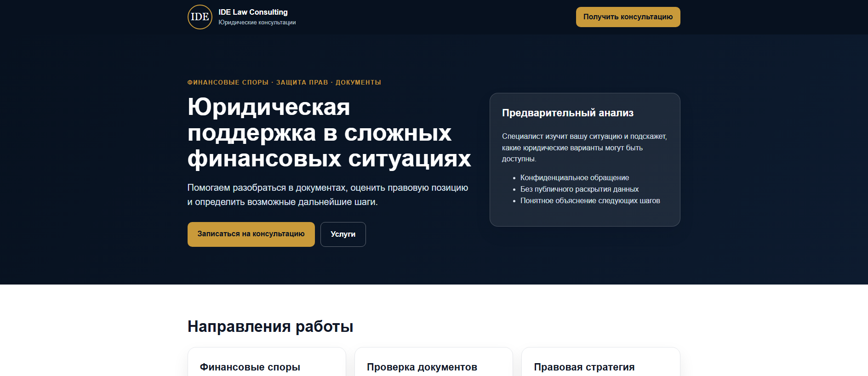
Task: Select the 'Без публичного раскрытия данных' list item
Action: tap(579, 189)
